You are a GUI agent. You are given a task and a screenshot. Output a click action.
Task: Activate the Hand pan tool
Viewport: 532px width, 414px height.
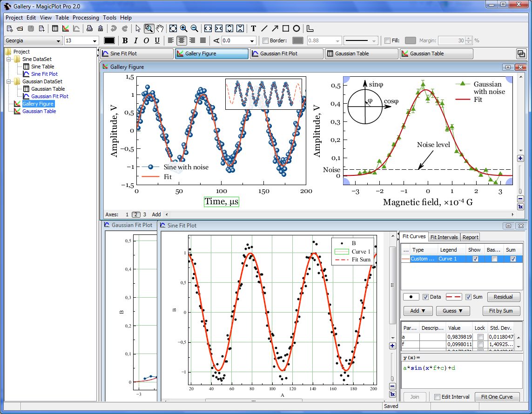pyautogui.click(x=159, y=28)
